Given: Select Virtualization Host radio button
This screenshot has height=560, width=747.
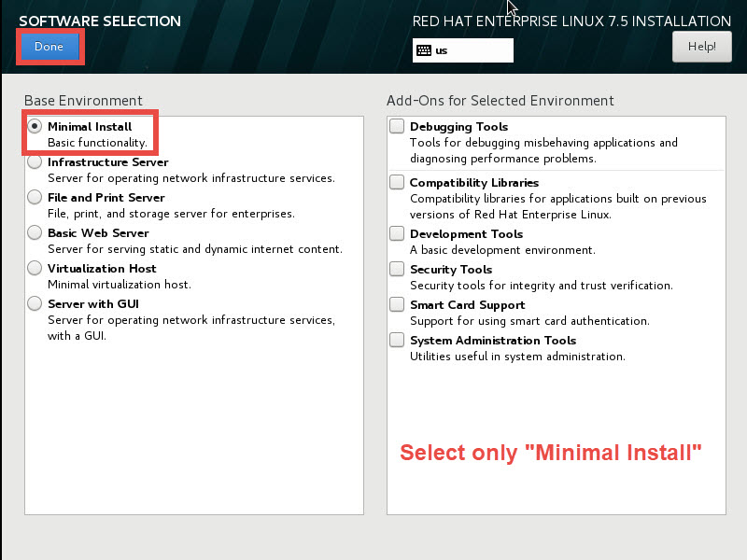Looking at the screenshot, I should tap(35, 268).
